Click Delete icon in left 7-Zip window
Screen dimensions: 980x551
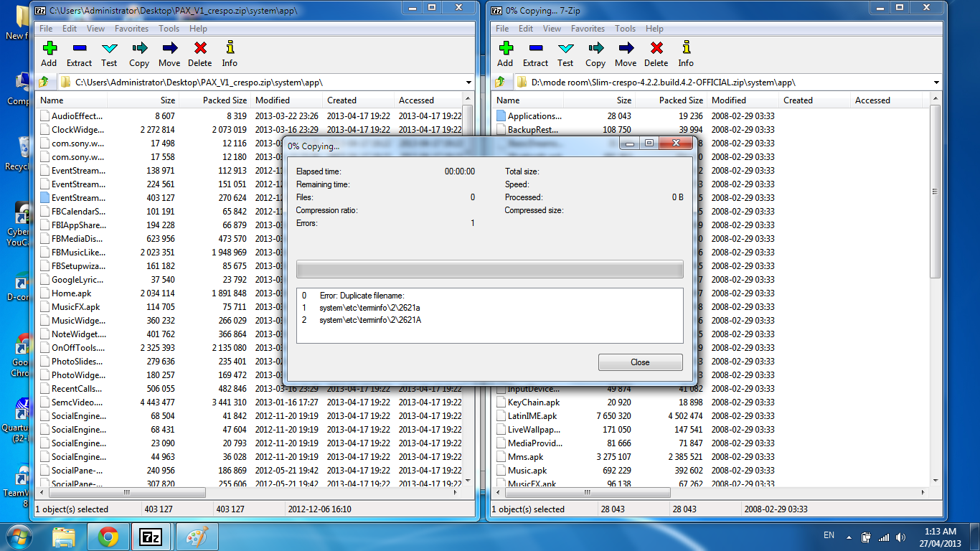click(x=200, y=54)
